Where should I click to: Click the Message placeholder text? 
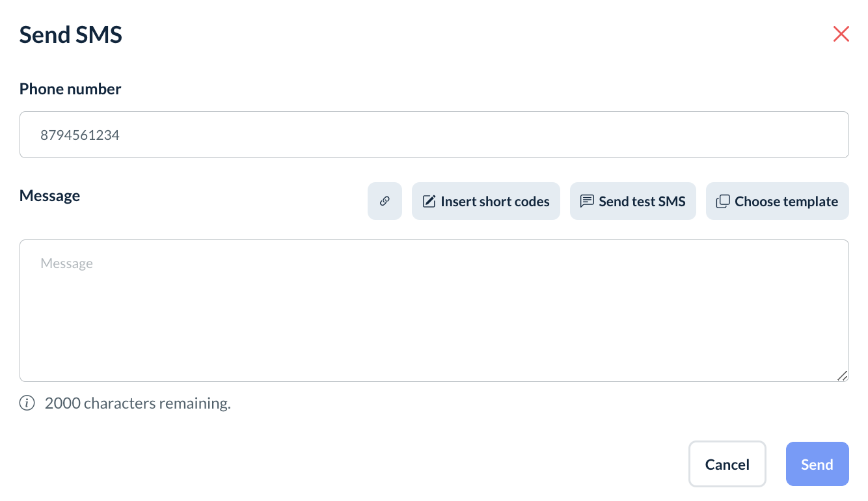pos(67,264)
